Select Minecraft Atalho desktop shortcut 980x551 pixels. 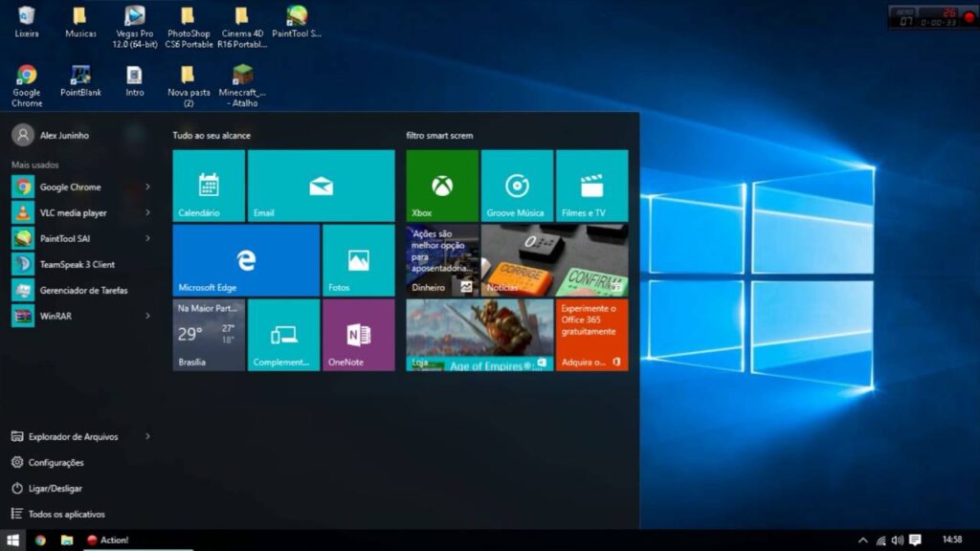[242, 86]
